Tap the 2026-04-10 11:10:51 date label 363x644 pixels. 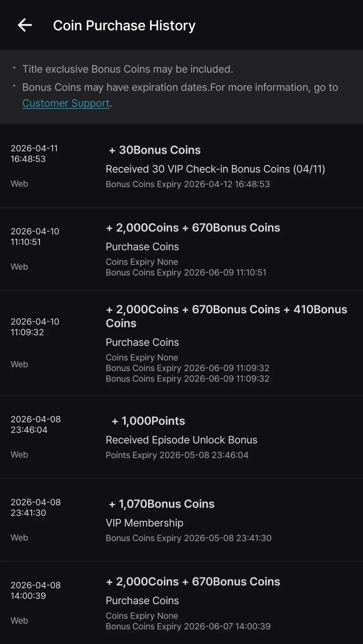tap(35, 236)
